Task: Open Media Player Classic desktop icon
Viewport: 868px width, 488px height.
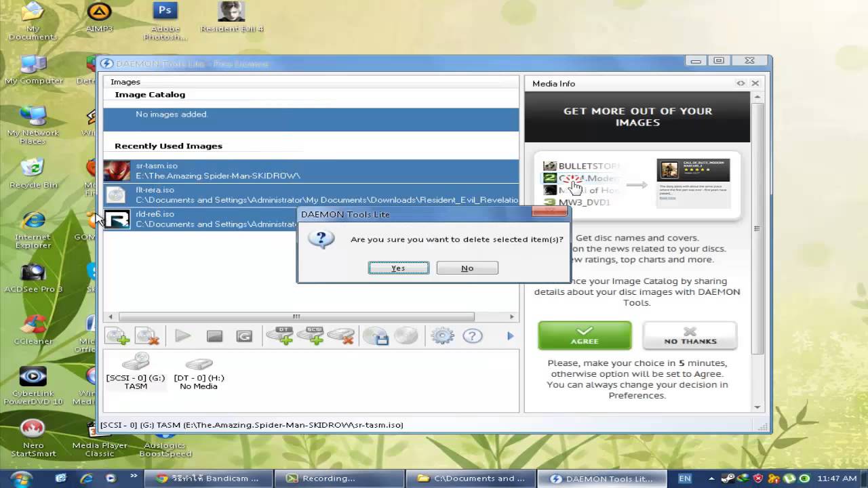Action: [x=99, y=438]
